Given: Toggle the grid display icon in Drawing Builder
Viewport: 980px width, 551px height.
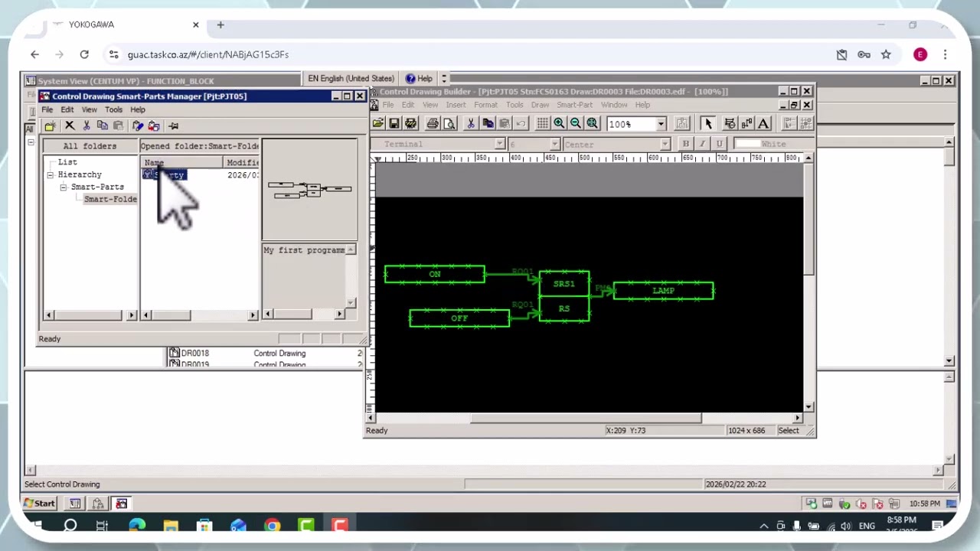Looking at the screenshot, I should point(542,123).
